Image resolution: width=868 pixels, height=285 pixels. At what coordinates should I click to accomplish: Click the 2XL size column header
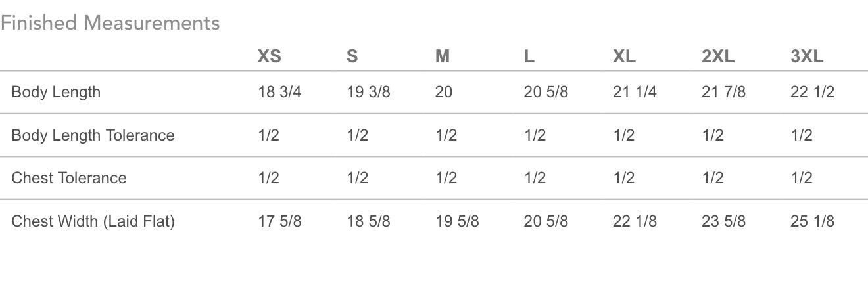tap(718, 57)
